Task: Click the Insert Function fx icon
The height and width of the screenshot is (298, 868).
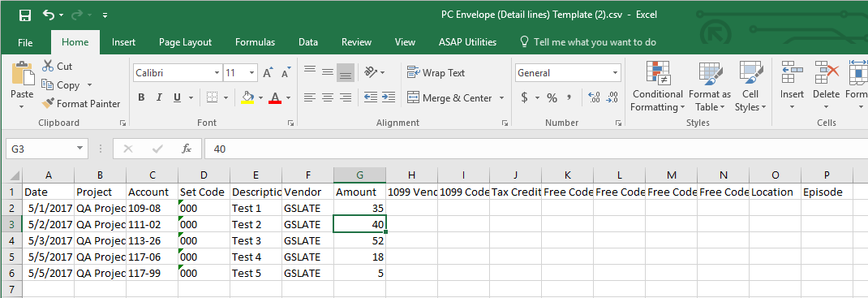Action: point(187,149)
